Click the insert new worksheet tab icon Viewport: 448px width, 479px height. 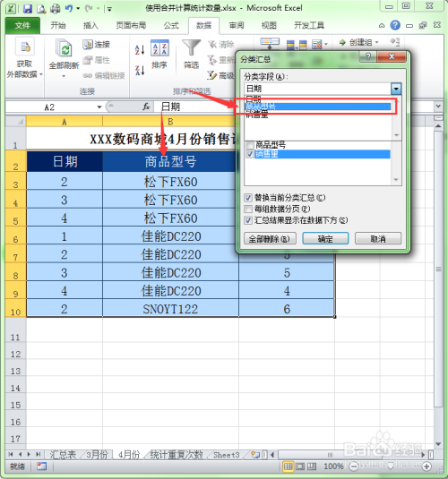point(255,455)
